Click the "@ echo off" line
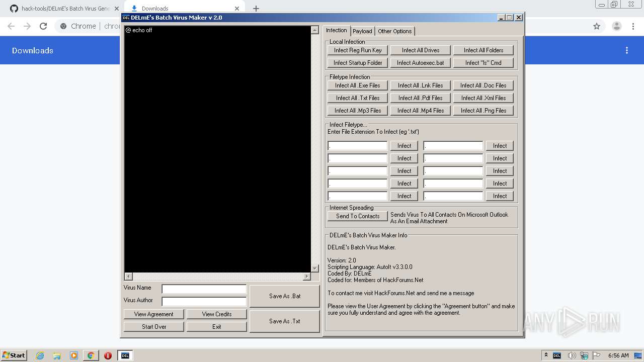 [x=139, y=30]
